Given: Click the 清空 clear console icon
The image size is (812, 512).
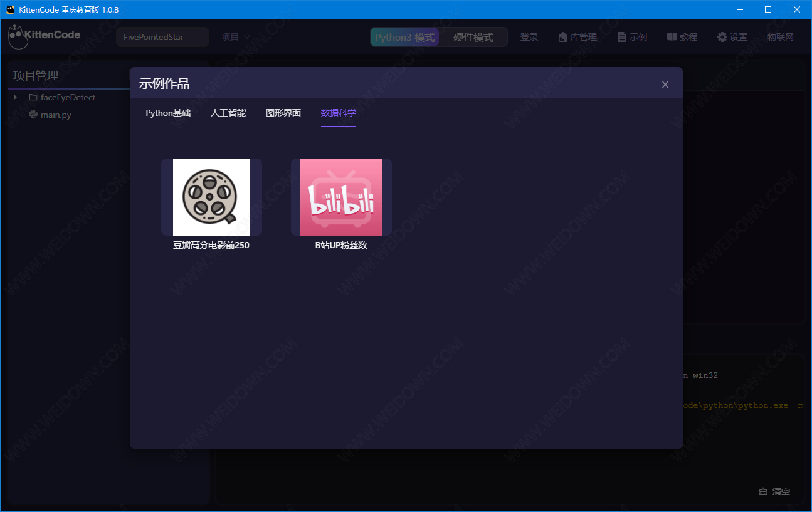Looking at the screenshot, I should (x=763, y=491).
